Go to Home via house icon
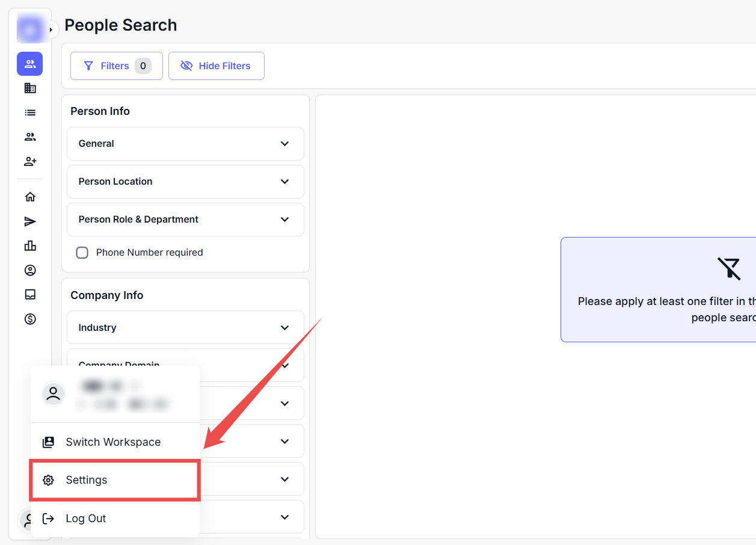Viewport: 756px width, 545px height. (29, 197)
